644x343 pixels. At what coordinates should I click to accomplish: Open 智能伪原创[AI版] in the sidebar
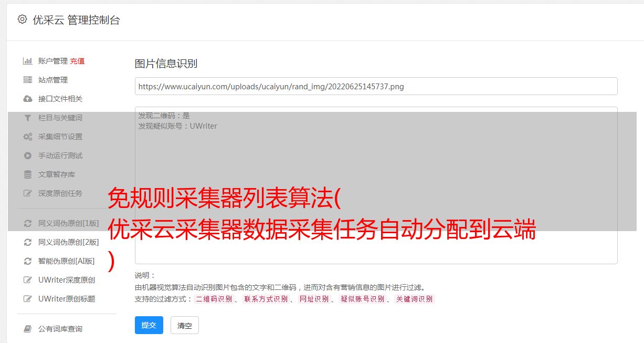click(x=67, y=261)
